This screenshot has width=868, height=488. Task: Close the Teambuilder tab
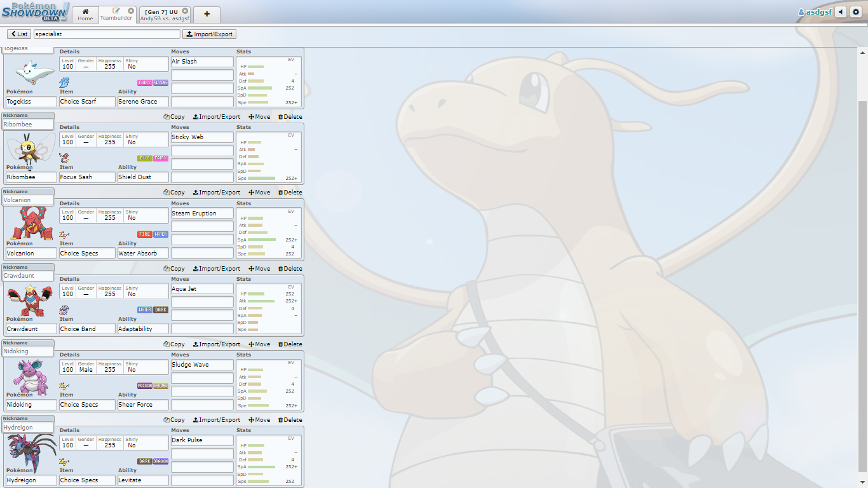click(131, 11)
